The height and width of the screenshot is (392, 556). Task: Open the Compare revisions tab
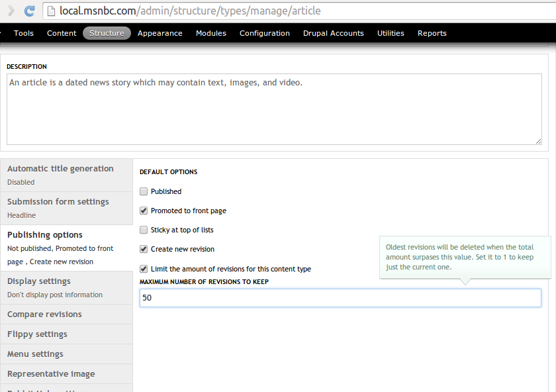pos(44,315)
